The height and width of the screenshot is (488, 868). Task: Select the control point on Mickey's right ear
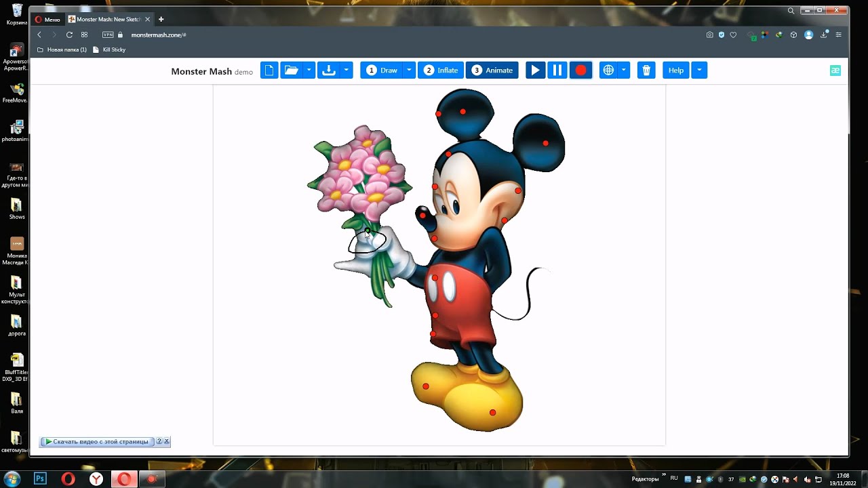[546, 143]
